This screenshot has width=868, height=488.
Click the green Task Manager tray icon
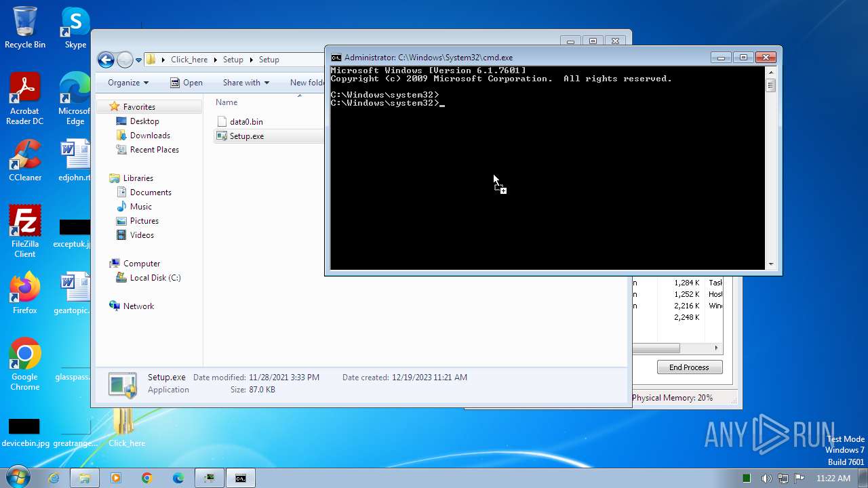coord(747,479)
